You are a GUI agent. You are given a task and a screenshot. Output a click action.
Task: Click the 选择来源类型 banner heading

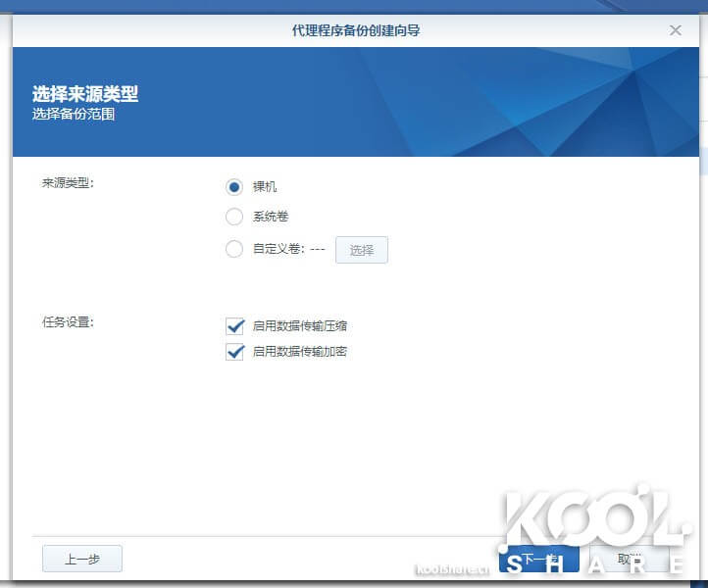pyautogui.click(x=85, y=94)
